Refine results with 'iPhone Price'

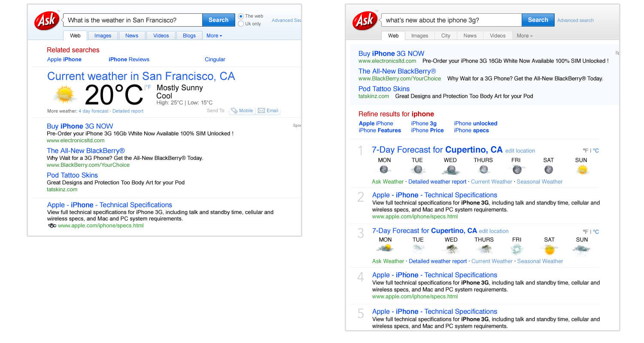(x=427, y=130)
